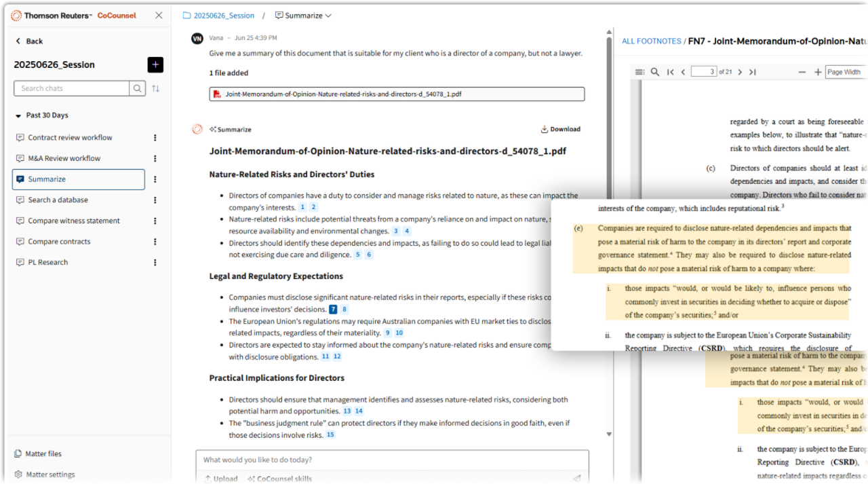
Task: Expand the Summarize dropdown in the breadcrumb
Action: [x=303, y=16]
